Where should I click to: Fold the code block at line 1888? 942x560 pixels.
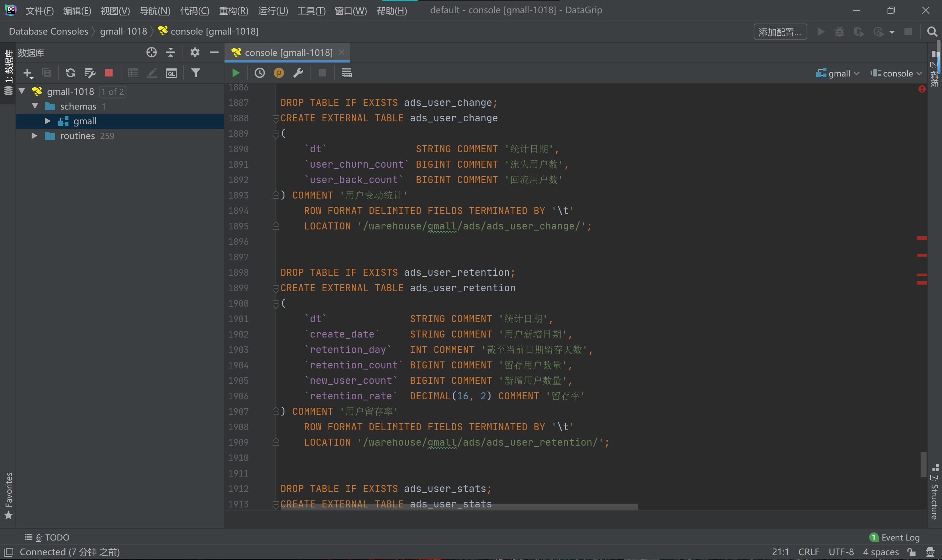click(x=276, y=118)
